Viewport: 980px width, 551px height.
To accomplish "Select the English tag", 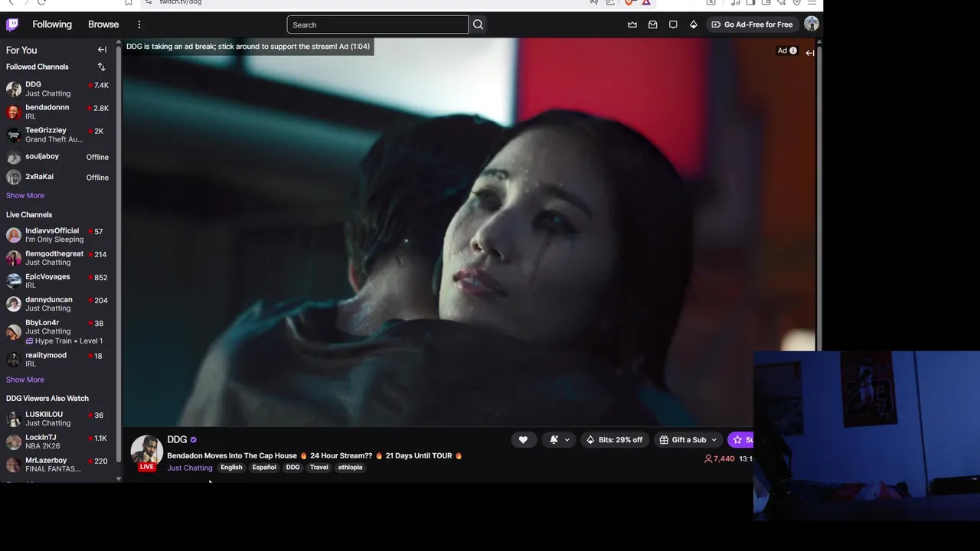I will (x=231, y=468).
